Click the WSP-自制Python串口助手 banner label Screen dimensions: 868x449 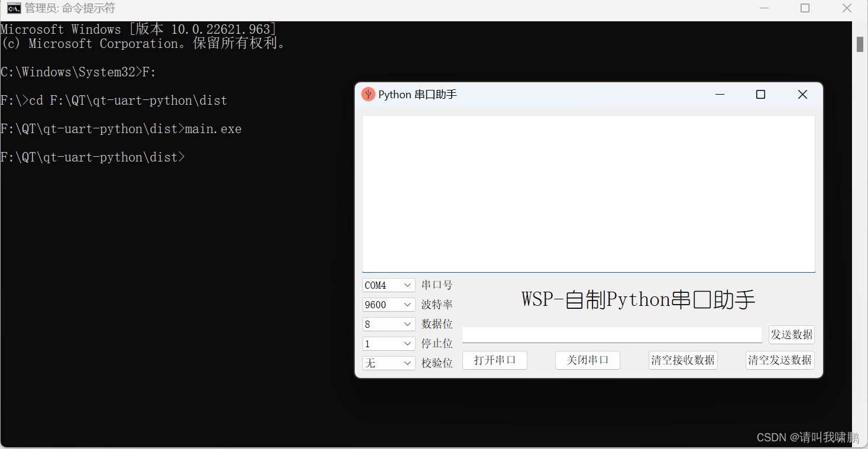(x=637, y=299)
